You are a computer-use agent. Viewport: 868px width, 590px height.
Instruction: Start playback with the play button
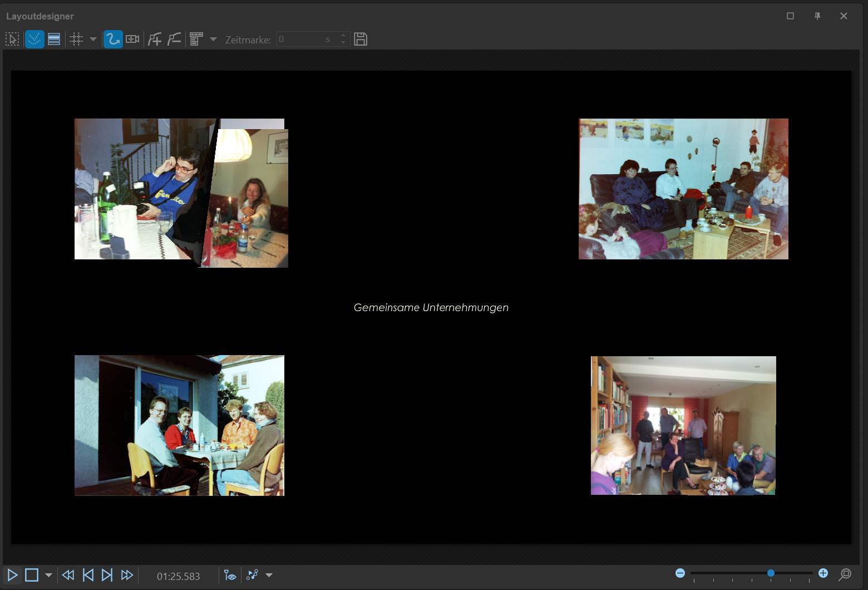[x=12, y=575]
